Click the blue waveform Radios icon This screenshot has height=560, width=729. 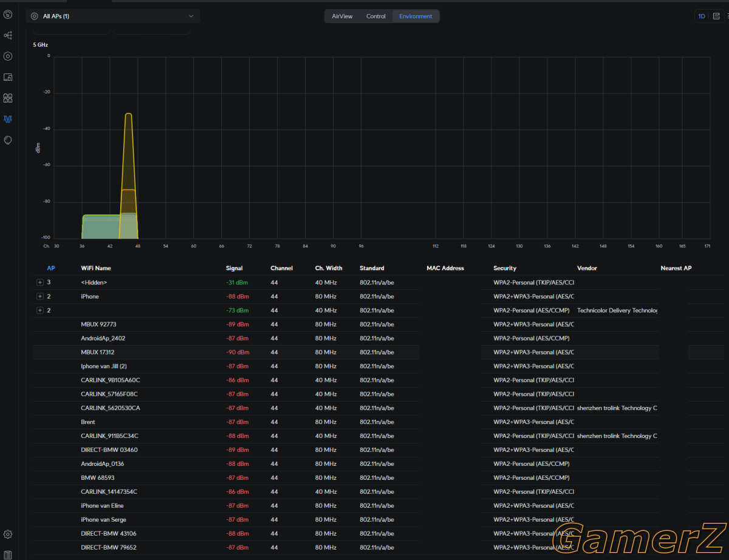[8, 119]
